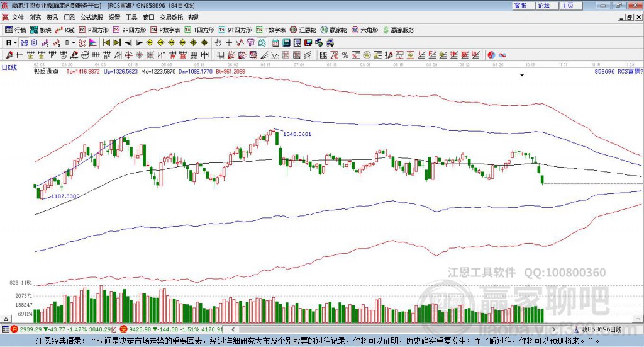Image resolution: width=644 pixels, height=347 pixels.
Task: Click the Dn=1086.1770 indicator value
Action: pos(196,72)
